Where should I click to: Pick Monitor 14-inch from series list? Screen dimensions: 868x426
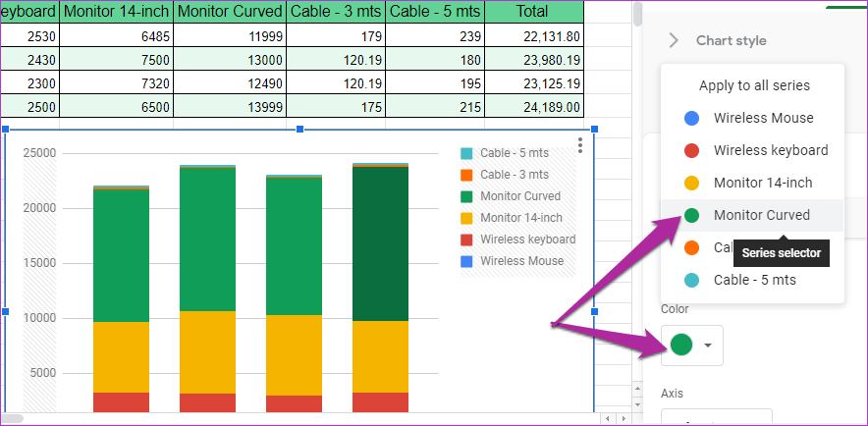click(x=762, y=183)
